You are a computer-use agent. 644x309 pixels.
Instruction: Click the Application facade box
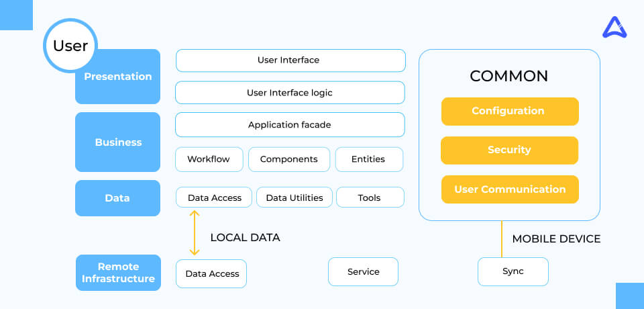point(290,125)
